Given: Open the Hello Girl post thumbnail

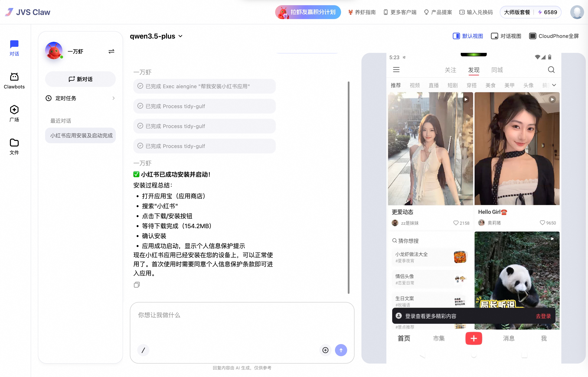Looking at the screenshot, I should coord(517,149).
